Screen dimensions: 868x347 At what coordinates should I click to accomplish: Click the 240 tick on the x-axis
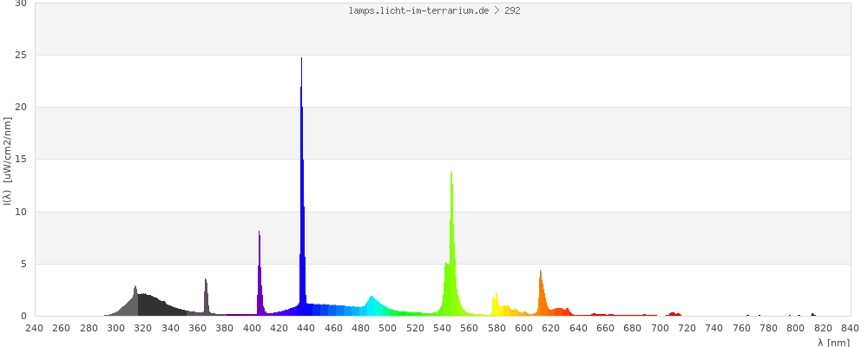[34, 328]
